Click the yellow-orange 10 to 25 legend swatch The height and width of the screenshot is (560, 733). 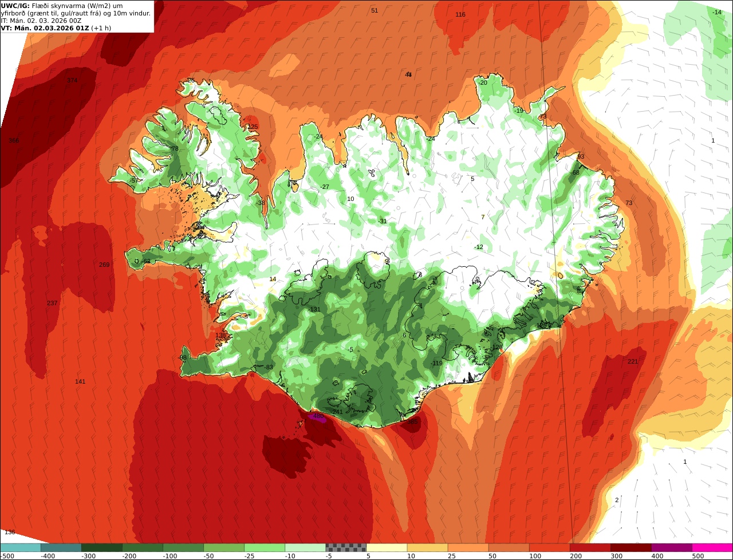[x=427, y=547]
